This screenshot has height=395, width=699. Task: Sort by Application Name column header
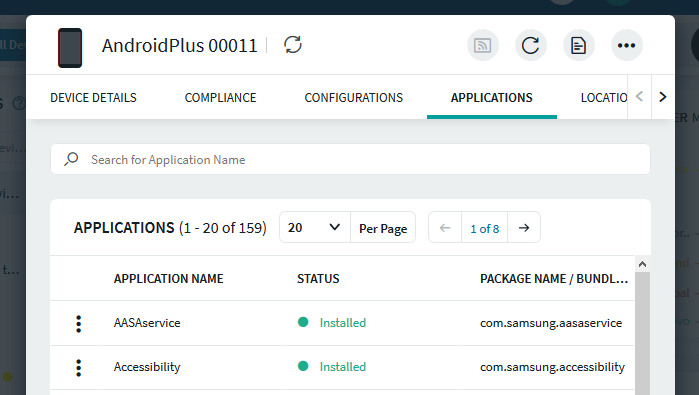[169, 279]
